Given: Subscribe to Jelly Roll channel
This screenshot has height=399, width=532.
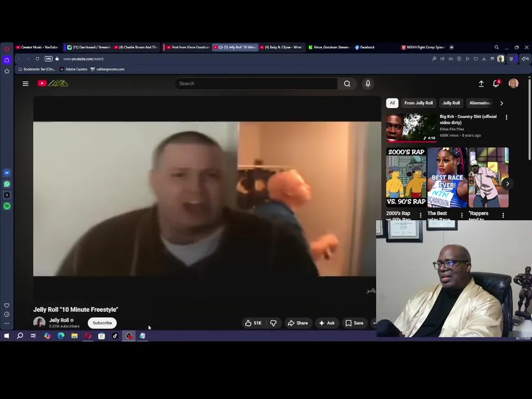Looking at the screenshot, I should [x=102, y=323].
